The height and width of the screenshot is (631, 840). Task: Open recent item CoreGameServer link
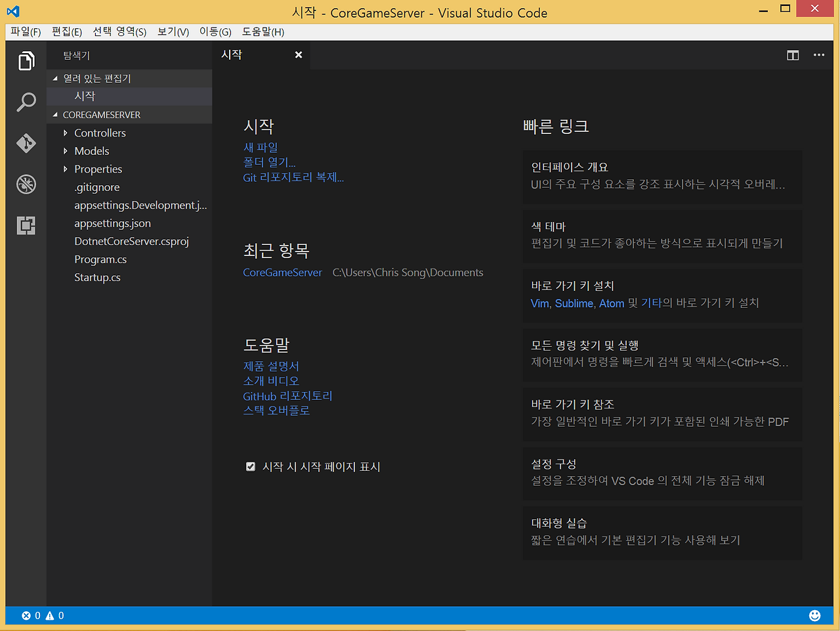(x=283, y=272)
